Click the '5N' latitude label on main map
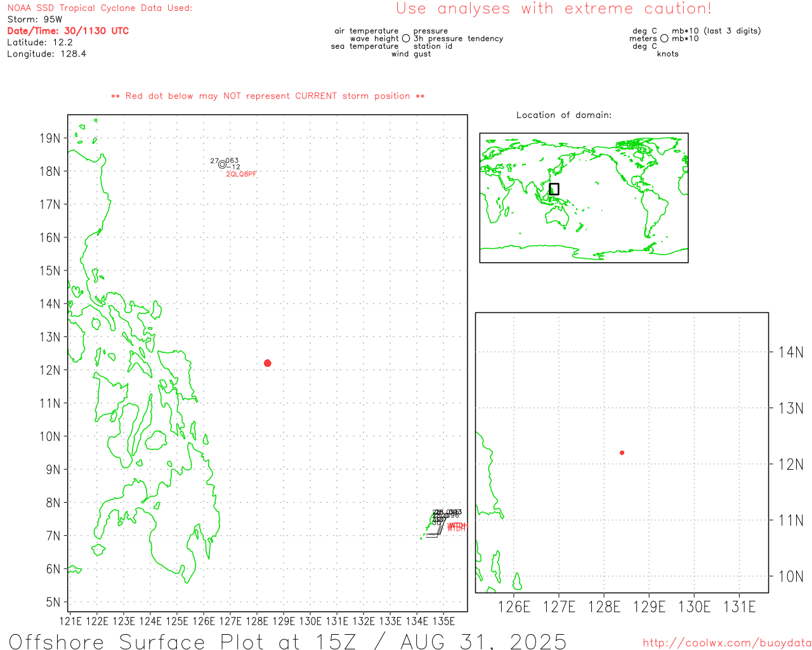812x650 pixels. pyautogui.click(x=54, y=602)
